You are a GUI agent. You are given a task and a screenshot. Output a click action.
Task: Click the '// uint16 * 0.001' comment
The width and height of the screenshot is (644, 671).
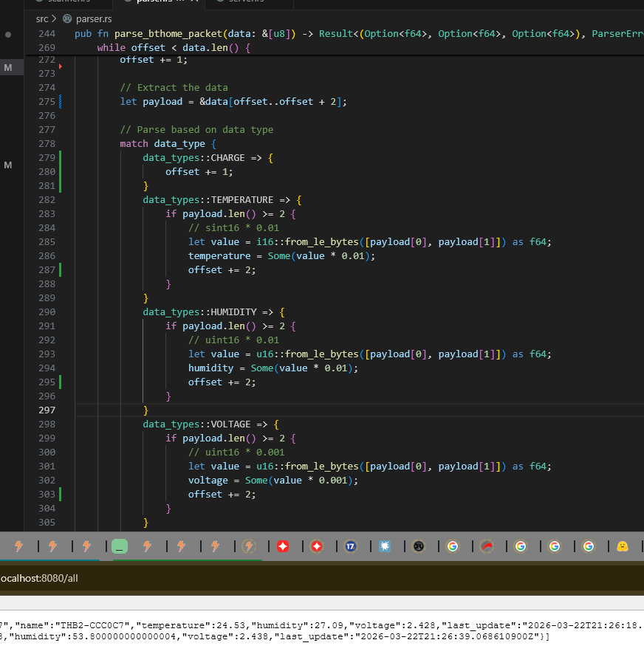(236, 452)
